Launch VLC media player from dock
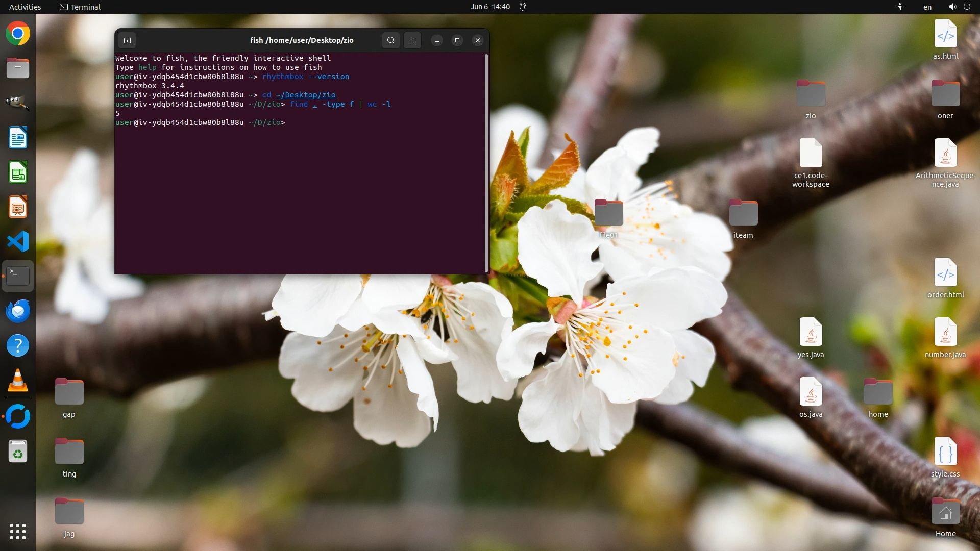This screenshot has width=980, height=551. tap(18, 381)
